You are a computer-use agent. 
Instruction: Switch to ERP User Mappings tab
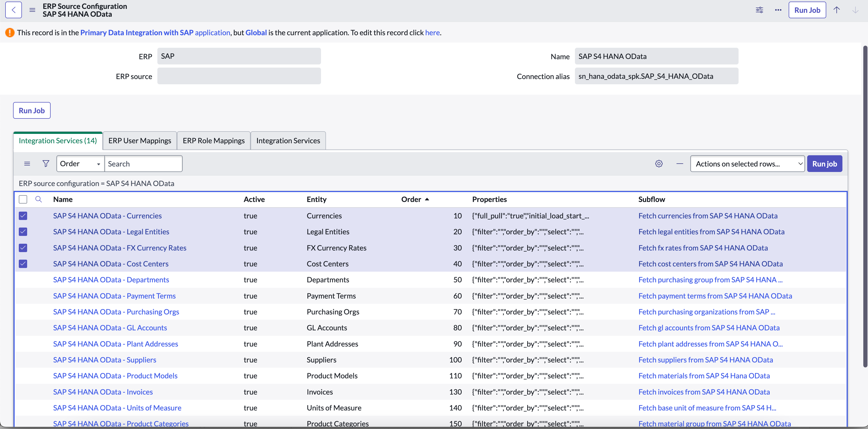coord(140,141)
